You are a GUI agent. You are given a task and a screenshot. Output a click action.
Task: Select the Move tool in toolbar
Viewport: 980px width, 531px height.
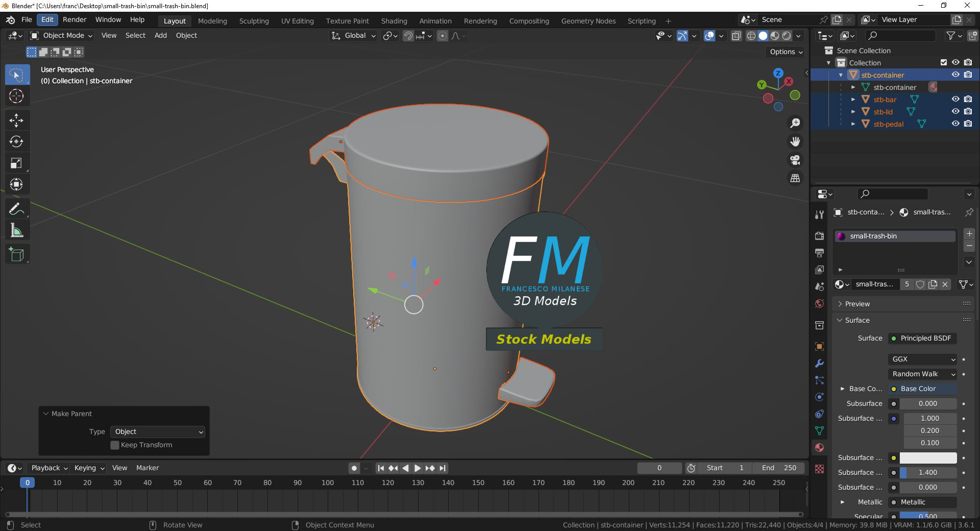point(16,120)
